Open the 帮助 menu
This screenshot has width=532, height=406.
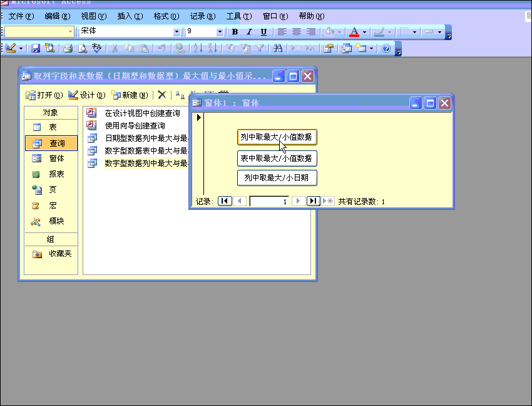coord(312,16)
